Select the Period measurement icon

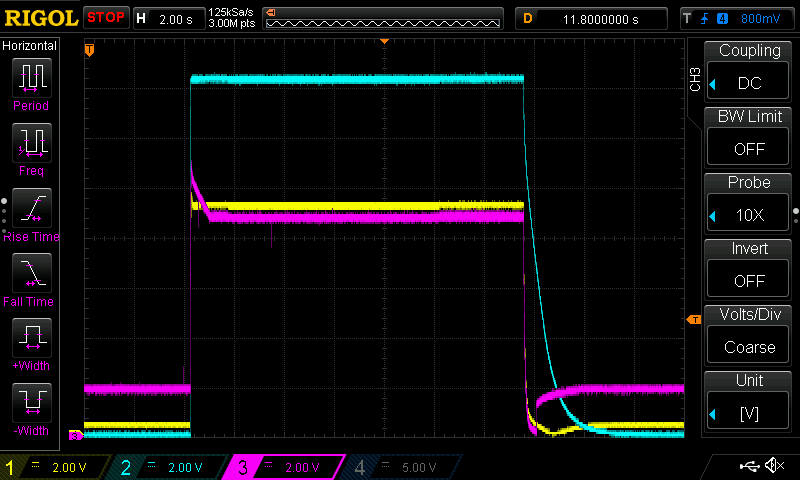click(32, 78)
